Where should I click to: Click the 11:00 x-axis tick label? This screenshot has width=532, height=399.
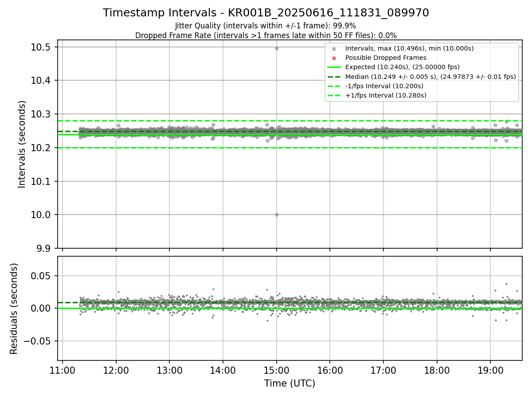click(63, 371)
